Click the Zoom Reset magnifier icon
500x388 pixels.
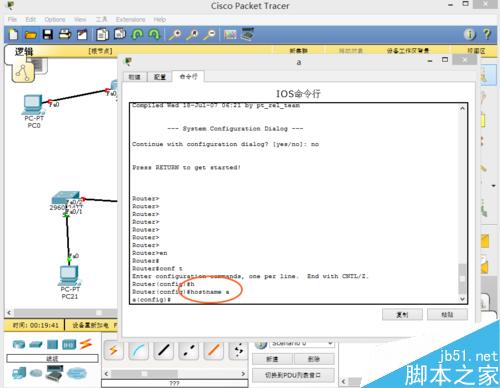[x=192, y=34]
